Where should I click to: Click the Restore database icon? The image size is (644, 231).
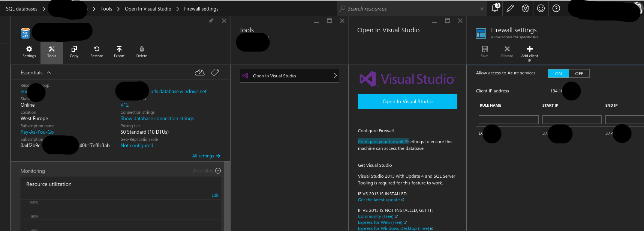pyautogui.click(x=97, y=49)
